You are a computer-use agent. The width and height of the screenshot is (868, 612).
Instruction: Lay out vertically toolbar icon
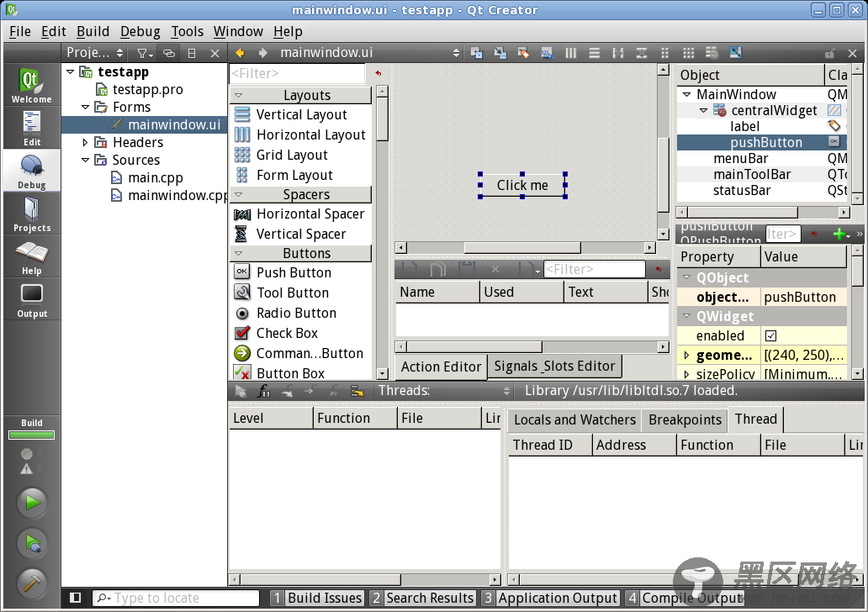coord(595,53)
